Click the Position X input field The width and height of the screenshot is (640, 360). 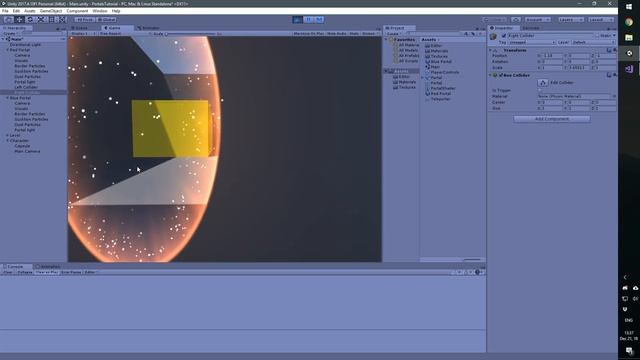[552, 56]
